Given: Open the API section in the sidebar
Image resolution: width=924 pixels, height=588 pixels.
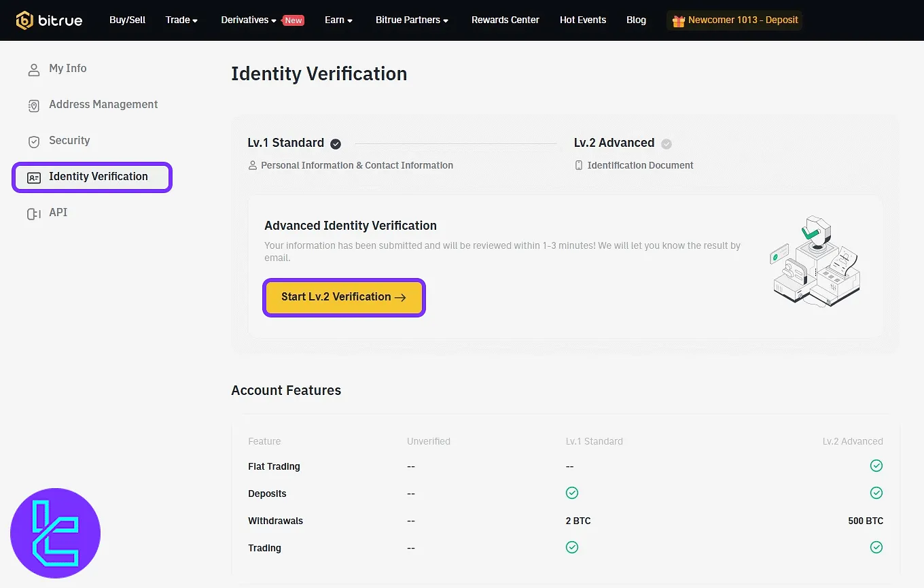Looking at the screenshot, I should pos(58,213).
